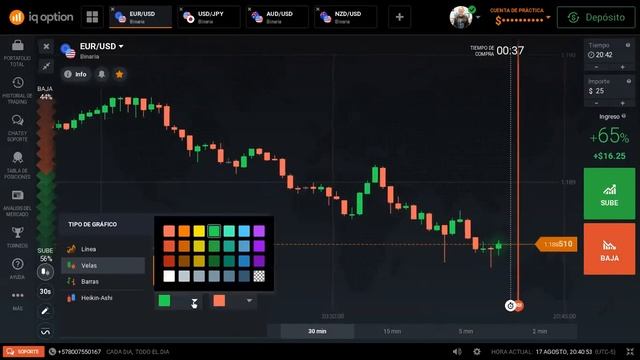
Task: Click the phone number +578007550167
Action: pos(80,351)
